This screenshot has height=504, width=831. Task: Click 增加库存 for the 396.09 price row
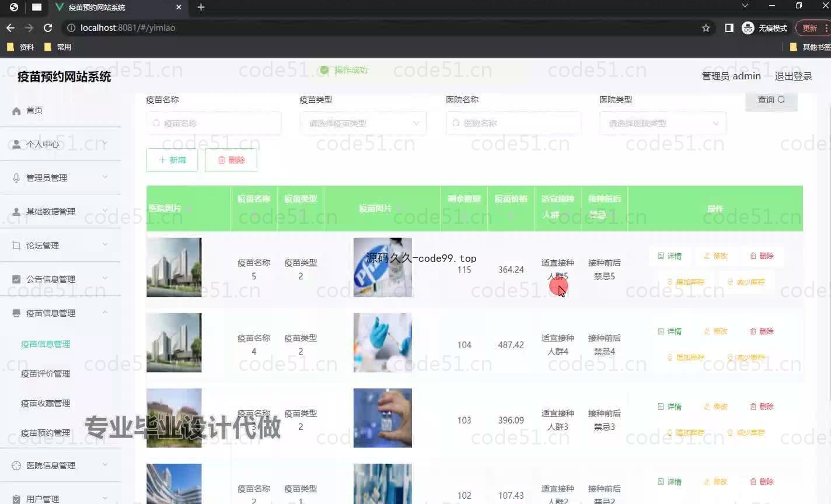[686, 433]
